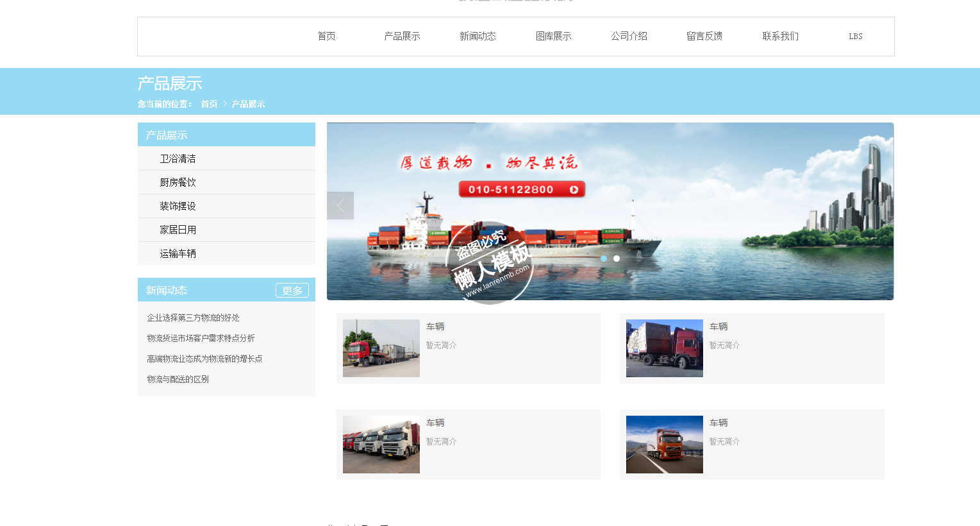
Task: Select the first banner slide dot
Action: pos(604,259)
